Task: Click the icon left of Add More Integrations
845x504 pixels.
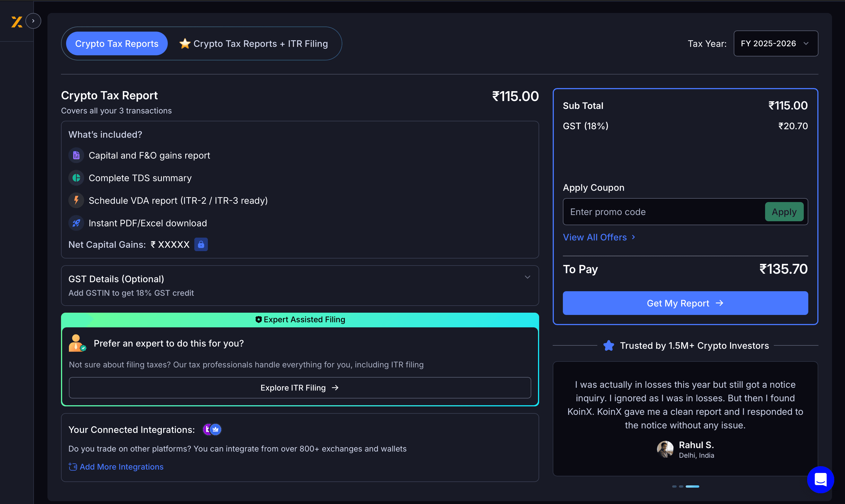Action: [73, 467]
